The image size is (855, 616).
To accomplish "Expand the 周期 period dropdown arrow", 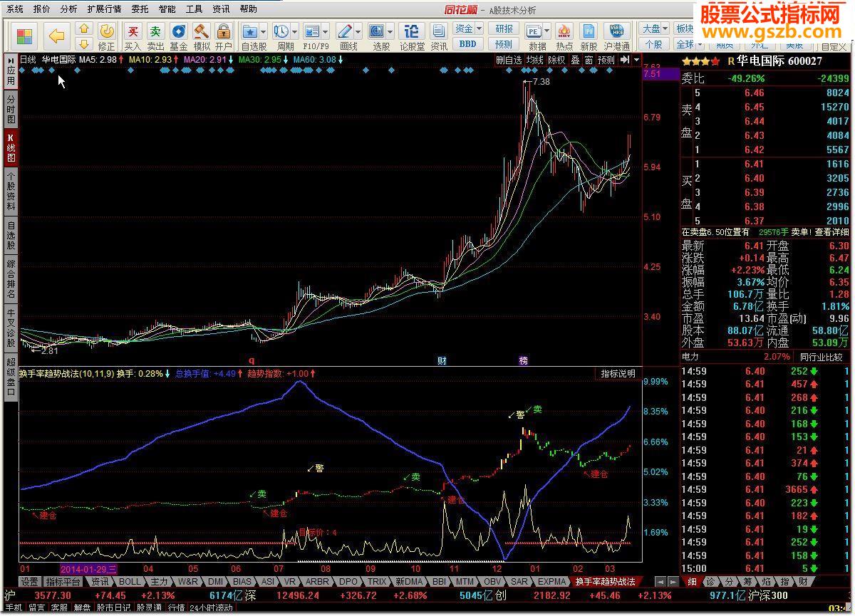I will point(294,32).
